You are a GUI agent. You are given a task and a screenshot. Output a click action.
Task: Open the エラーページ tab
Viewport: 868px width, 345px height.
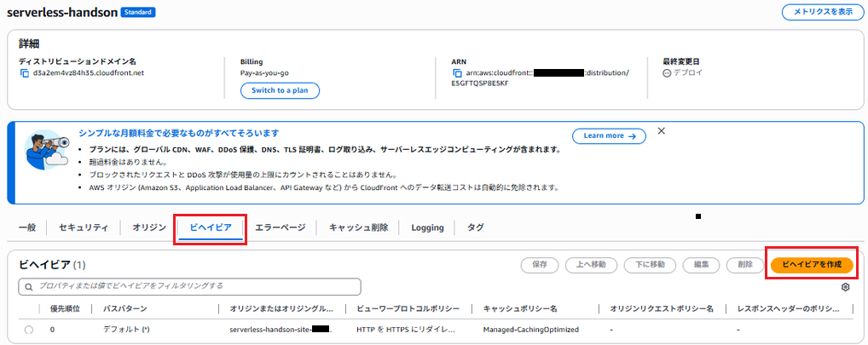(x=281, y=227)
